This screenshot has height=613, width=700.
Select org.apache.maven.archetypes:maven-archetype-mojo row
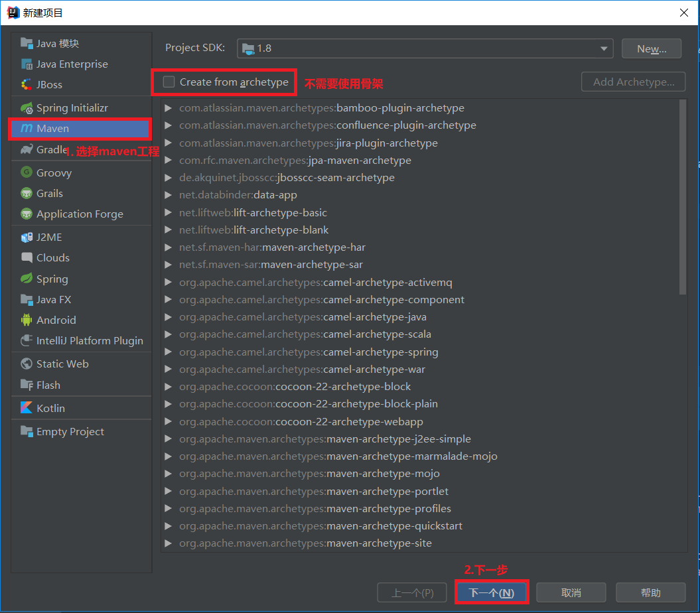419,474
